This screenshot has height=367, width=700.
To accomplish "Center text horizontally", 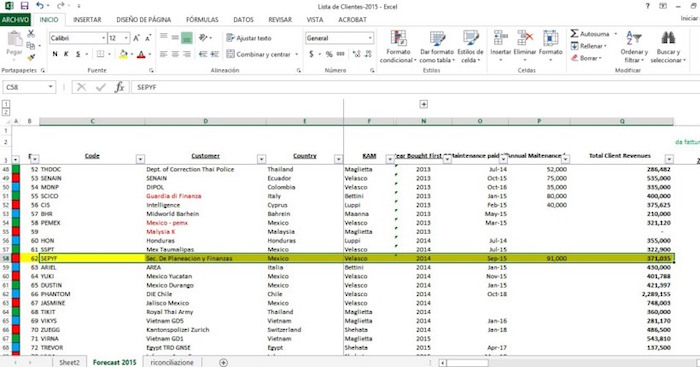I will (x=175, y=54).
